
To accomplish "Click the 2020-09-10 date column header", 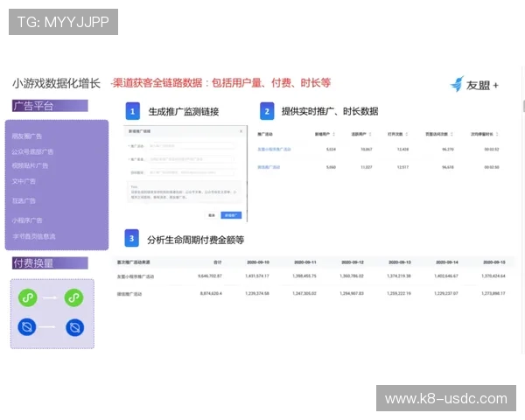I will (258, 262).
